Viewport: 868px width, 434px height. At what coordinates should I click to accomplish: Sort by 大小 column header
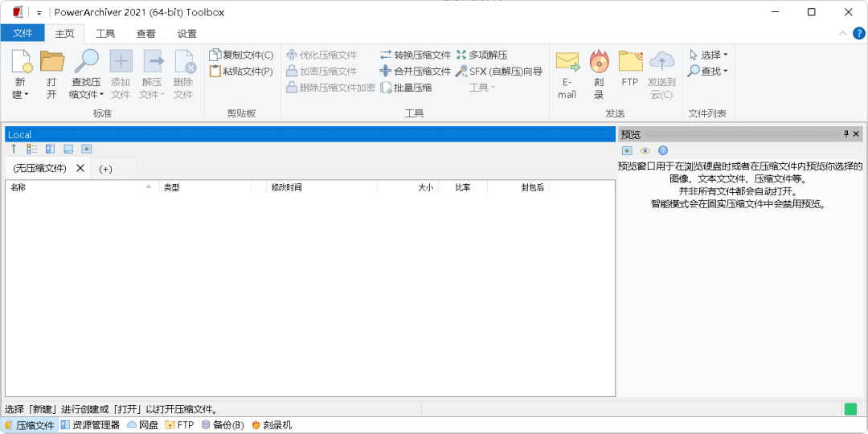[x=408, y=187]
